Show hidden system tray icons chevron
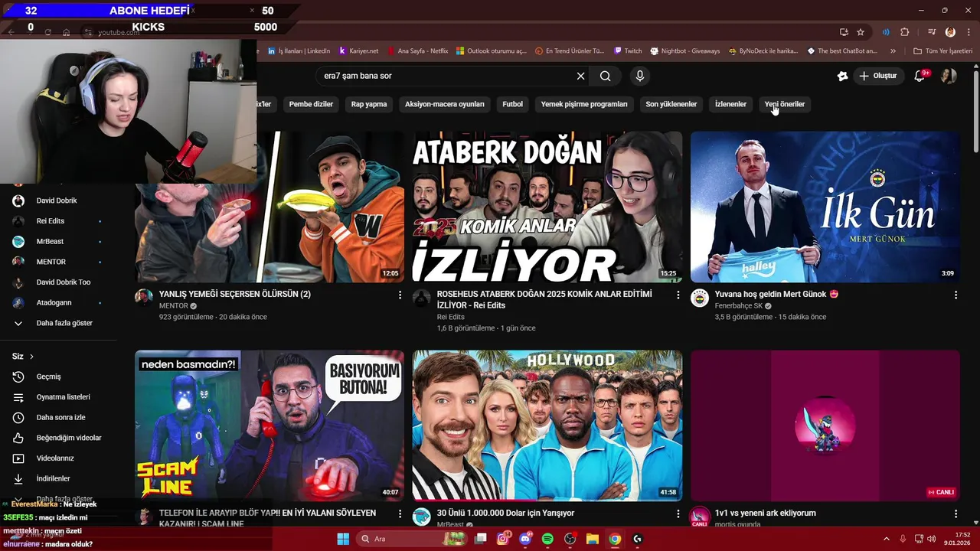The height and width of the screenshot is (551, 980). 887,539
